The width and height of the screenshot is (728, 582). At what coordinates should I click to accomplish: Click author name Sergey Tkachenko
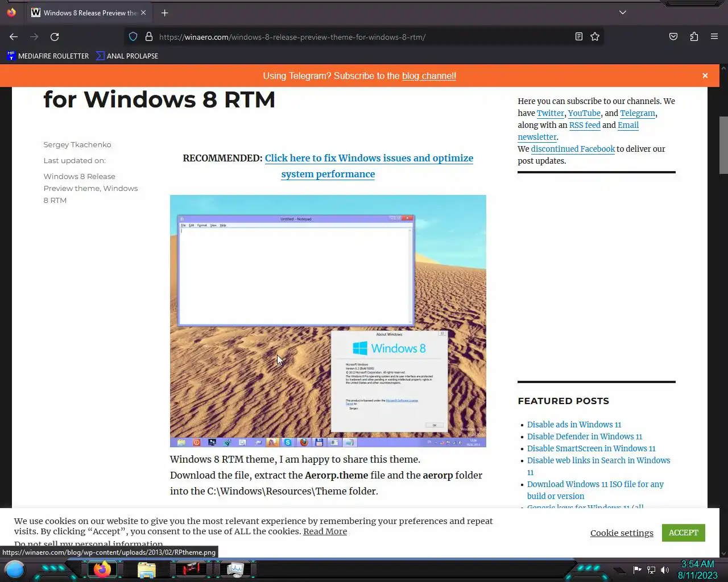point(77,144)
